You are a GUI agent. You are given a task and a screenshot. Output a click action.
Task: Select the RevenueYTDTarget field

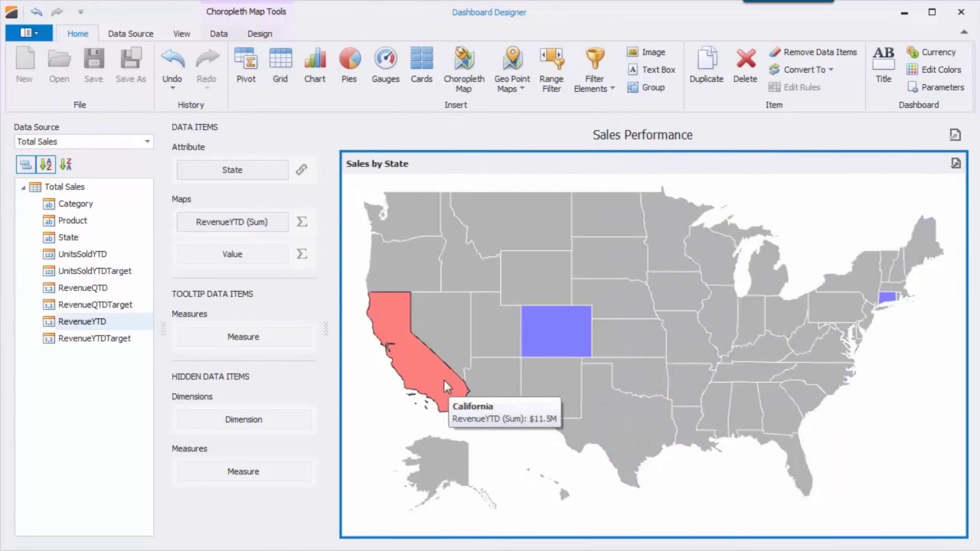click(94, 338)
